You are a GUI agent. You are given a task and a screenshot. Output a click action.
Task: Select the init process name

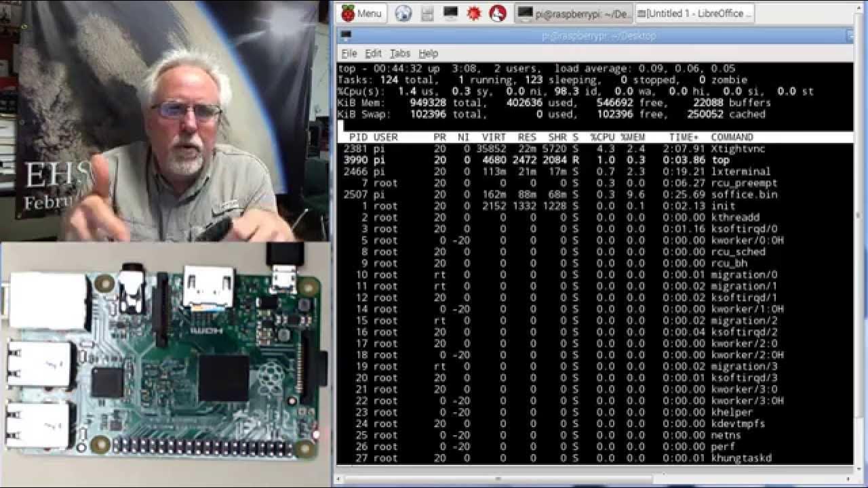pos(723,206)
